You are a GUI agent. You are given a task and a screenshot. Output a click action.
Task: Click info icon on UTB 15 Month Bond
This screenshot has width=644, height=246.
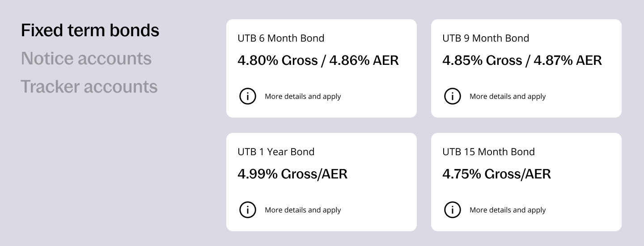pyautogui.click(x=452, y=210)
